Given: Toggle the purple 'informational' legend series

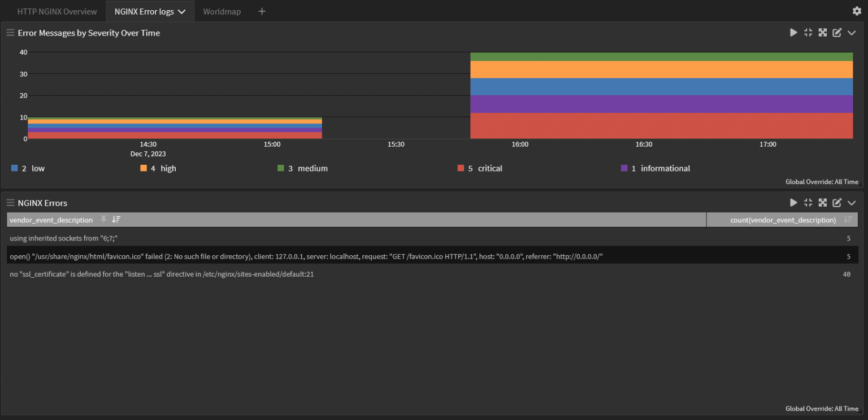Looking at the screenshot, I should pos(656,168).
